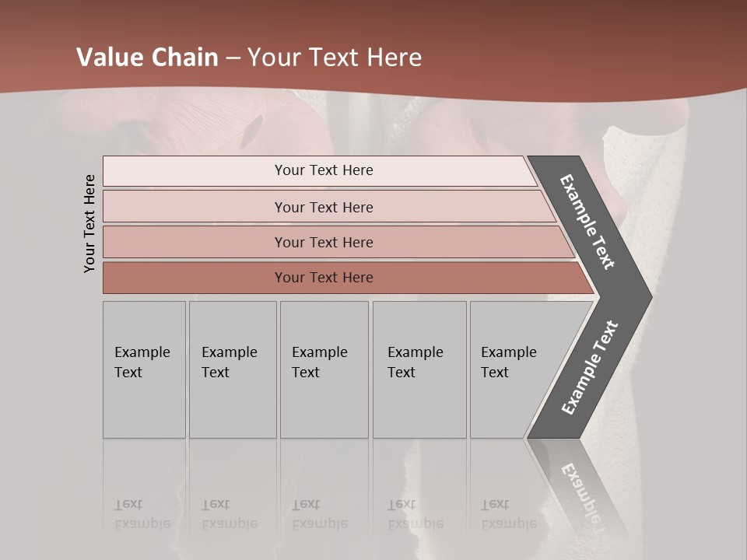This screenshot has height=560, width=747.
Task: Select the mirrored reflection under the middle gray box
Action: (324, 498)
